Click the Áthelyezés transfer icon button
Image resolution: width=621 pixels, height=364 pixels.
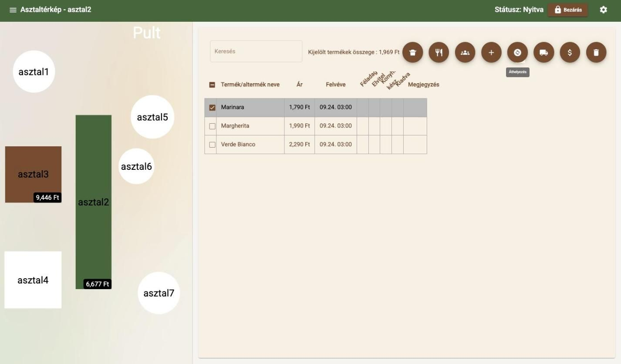(517, 53)
